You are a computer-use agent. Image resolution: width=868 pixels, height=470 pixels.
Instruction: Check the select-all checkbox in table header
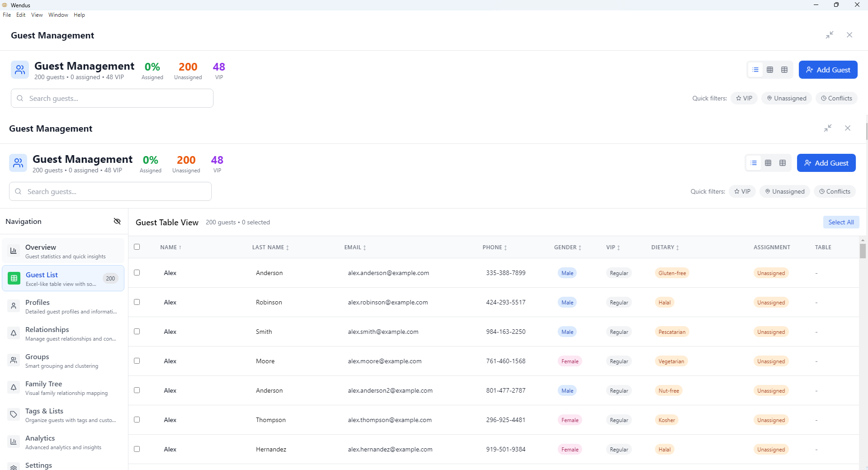pos(137,247)
